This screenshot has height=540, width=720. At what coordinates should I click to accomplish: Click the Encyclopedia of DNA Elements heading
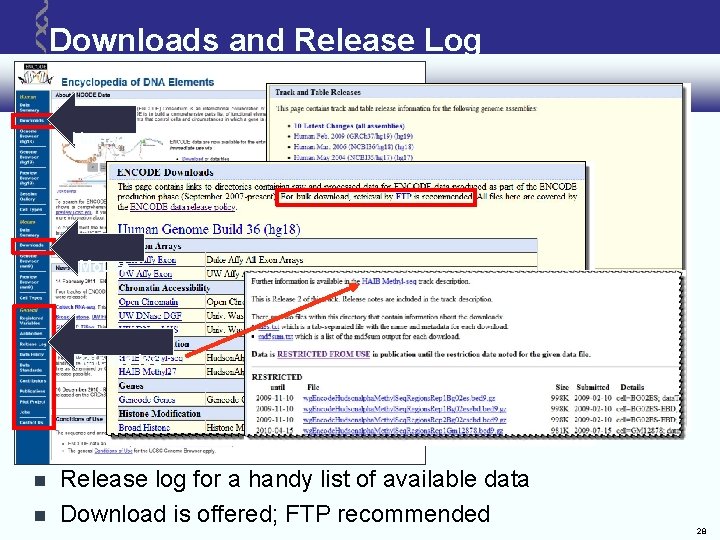pos(138,82)
